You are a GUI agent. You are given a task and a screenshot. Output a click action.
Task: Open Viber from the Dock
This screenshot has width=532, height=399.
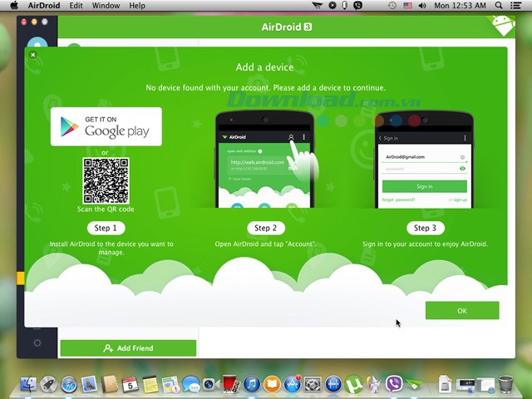pyautogui.click(x=394, y=384)
